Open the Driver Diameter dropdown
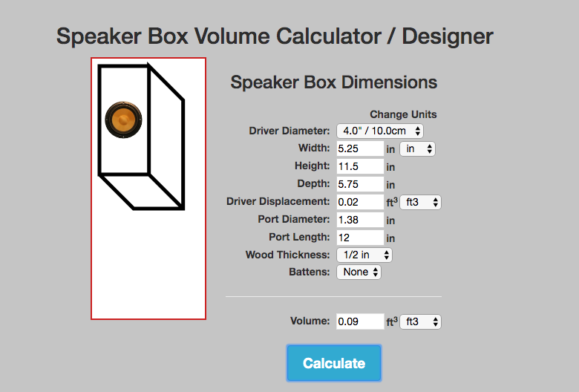Viewport: 579px width, 392px height. tap(379, 131)
